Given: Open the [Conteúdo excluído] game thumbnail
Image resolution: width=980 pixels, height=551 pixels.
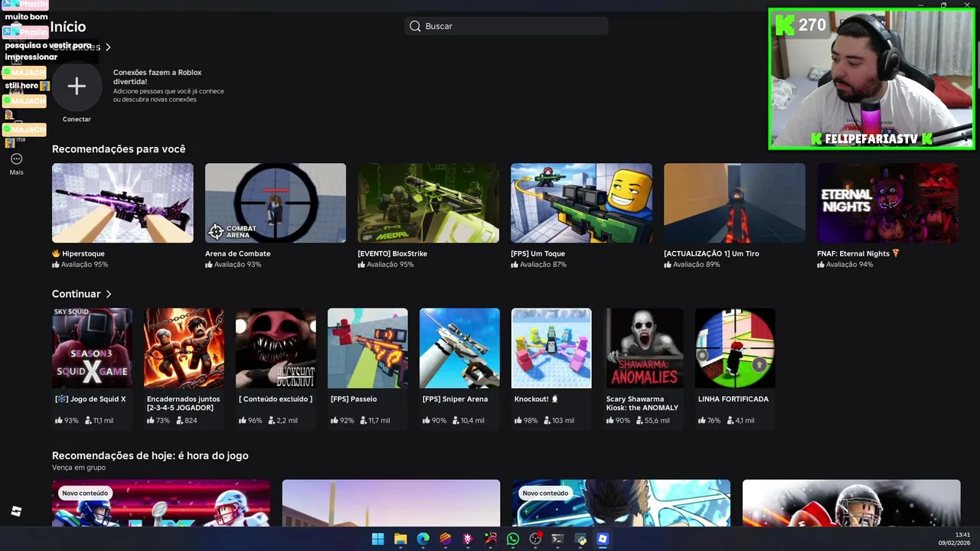Looking at the screenshot, I should coord(276,348).
